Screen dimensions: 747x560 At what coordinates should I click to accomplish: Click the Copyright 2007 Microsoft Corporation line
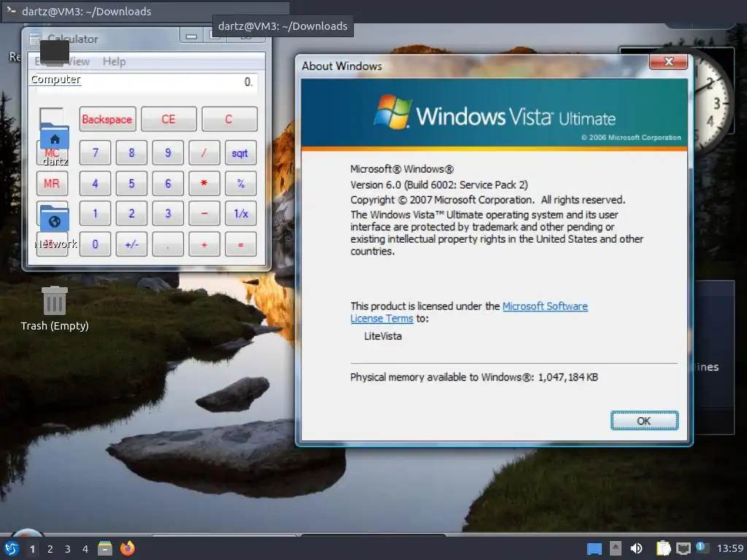pyautogui.click(x=488, y=200)
